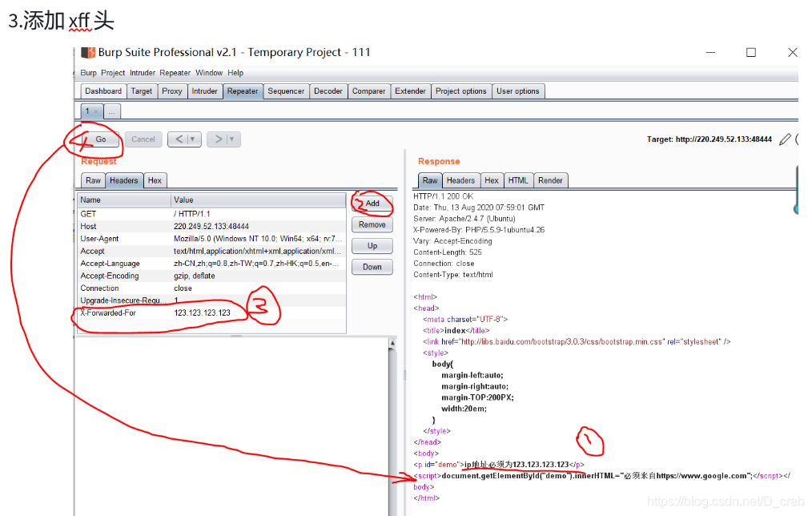
Task: Click the Burp Suite logo icon
Action: click(89, 52)
